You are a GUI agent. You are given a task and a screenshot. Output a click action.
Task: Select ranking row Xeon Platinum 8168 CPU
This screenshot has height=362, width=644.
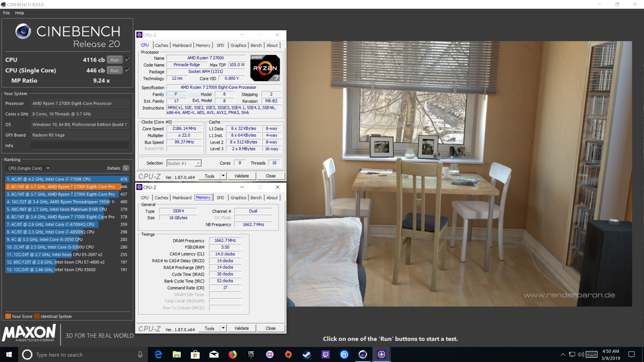point(67,209)
